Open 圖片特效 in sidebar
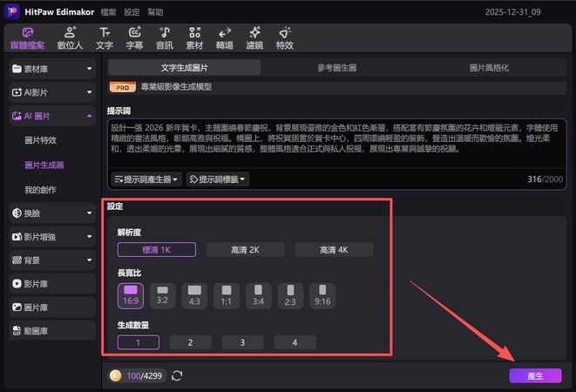This screenshot has width=576, height=392. point(40,140)
